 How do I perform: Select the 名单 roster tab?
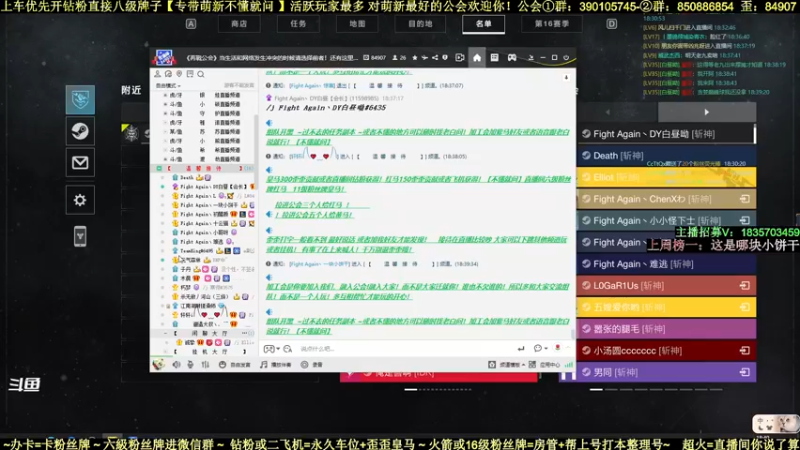[x=484, y=24]
